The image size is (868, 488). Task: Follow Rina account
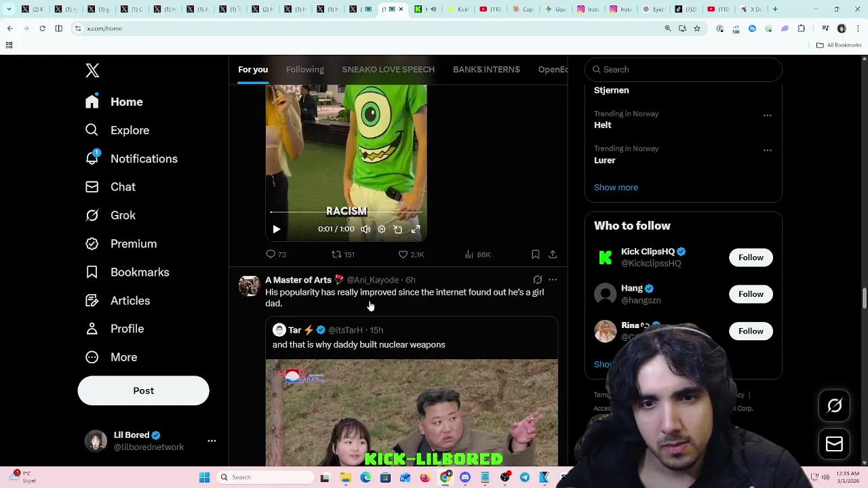pyautogui.click(x=751, y=331)
